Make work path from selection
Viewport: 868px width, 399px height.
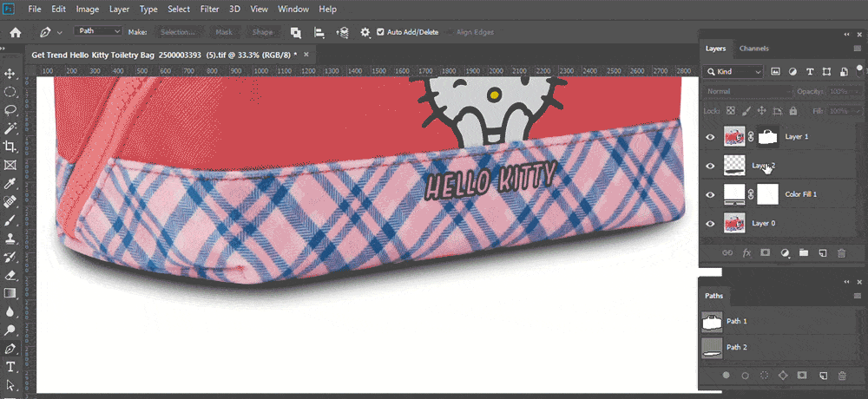[783, 376]
